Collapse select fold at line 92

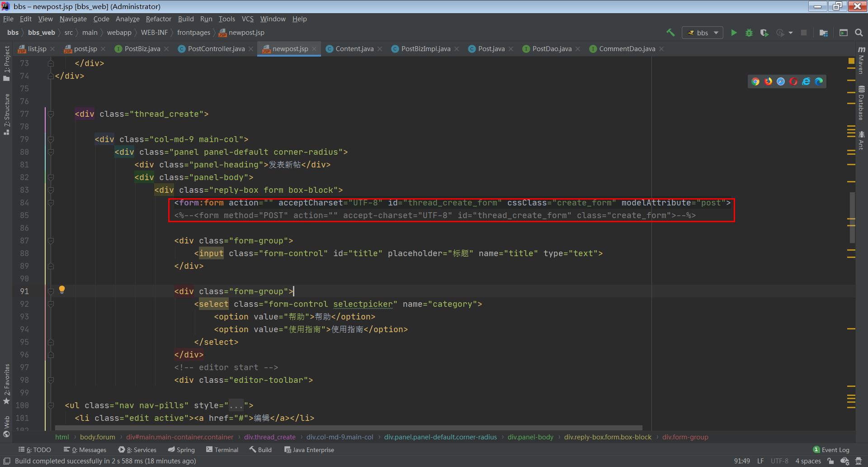51,304
